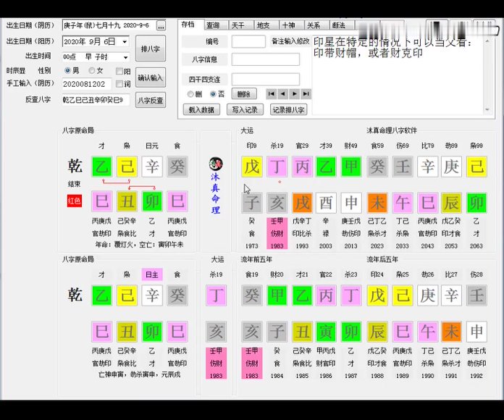
Task: Select olive 辰 branch tile above 2053
Action: (451, 203)
